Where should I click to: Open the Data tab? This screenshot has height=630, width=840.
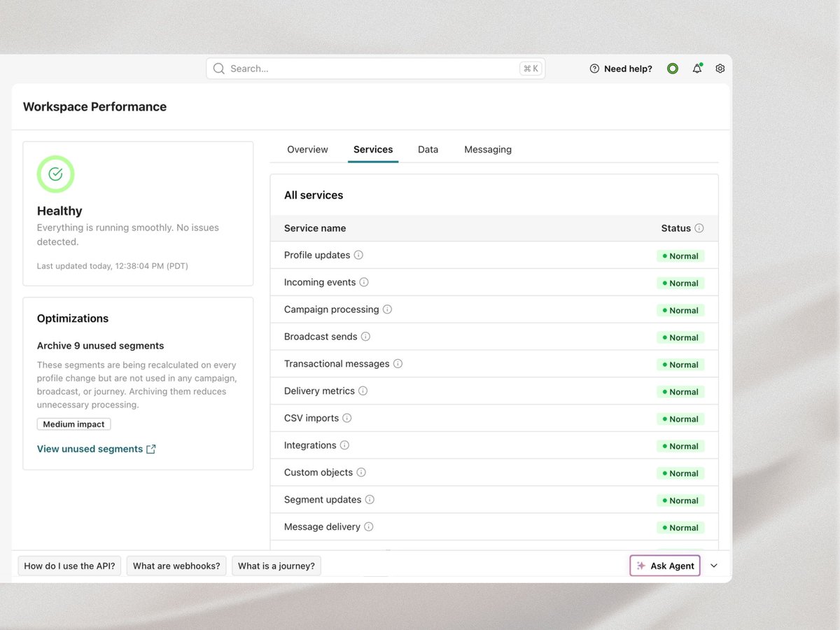428,150
